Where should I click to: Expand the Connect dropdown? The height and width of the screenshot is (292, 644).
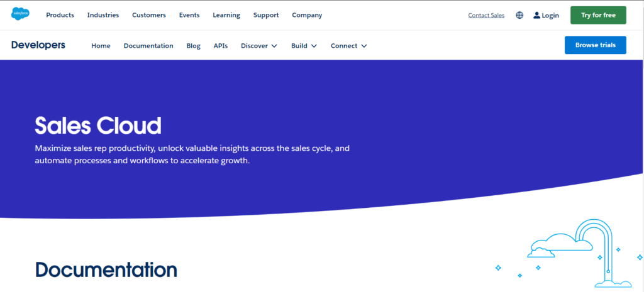tap(348, 46)
